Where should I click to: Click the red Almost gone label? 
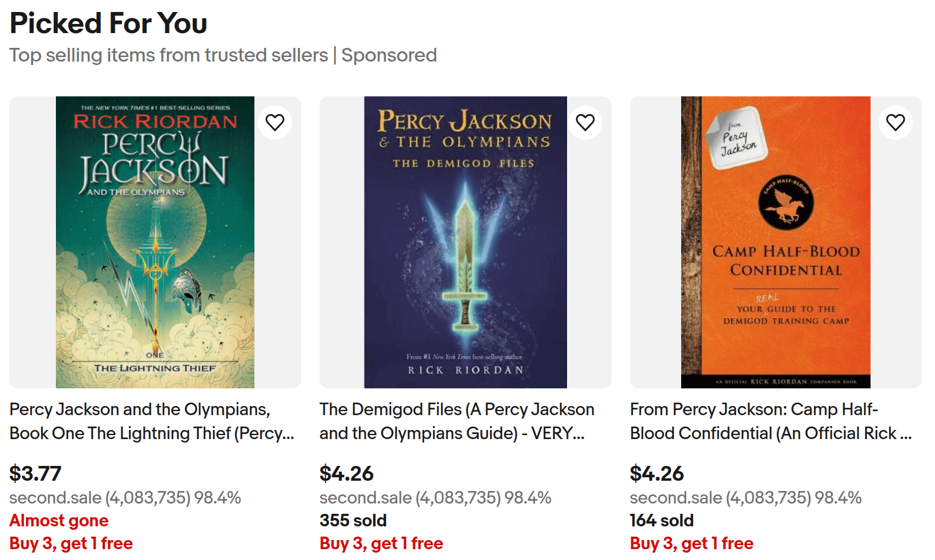[59, 521]
